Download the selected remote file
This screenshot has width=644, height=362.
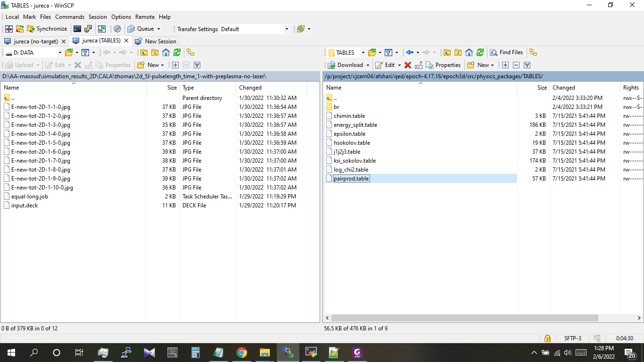350,65
